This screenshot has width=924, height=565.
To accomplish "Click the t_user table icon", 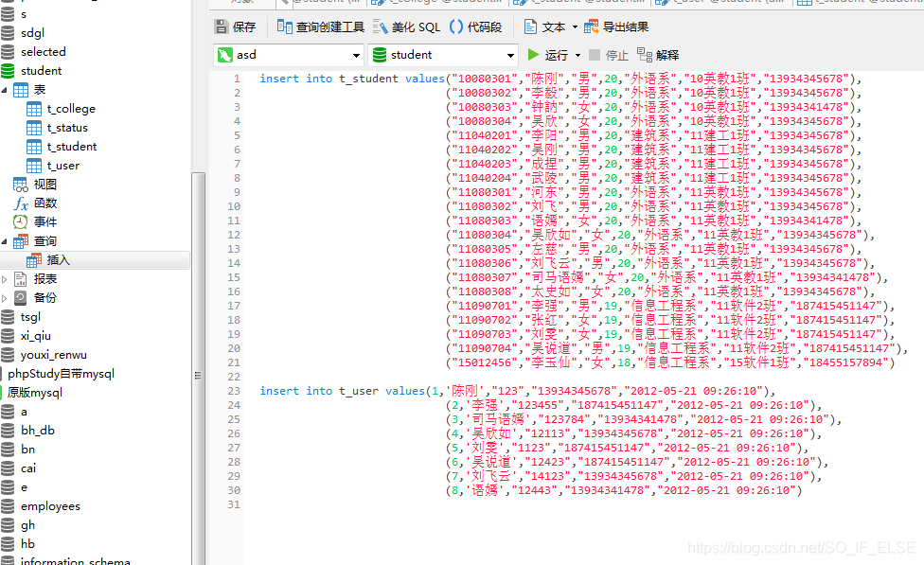I will coord(34,166).
